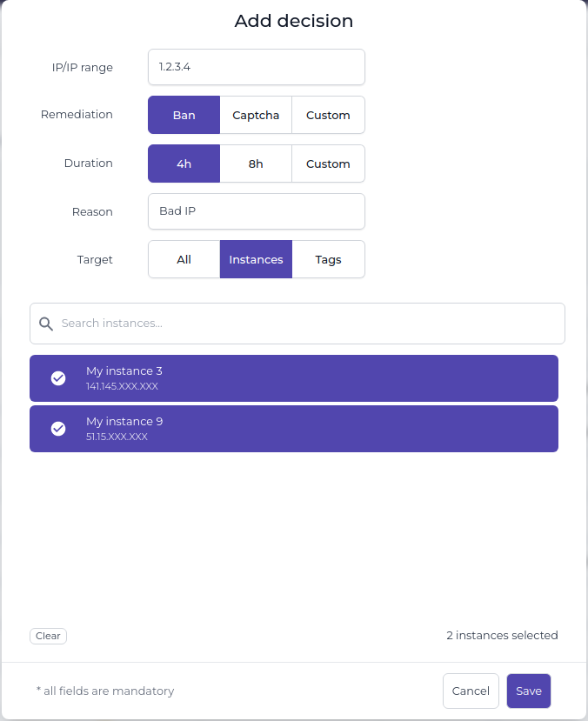Save the decision
The width and height of the screenshot is (588, 721).
tap(529, 691)
